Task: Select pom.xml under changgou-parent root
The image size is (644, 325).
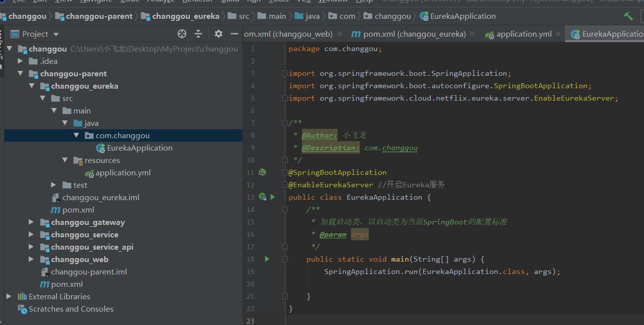Action: pyautogui.click(x=61, y=284)
